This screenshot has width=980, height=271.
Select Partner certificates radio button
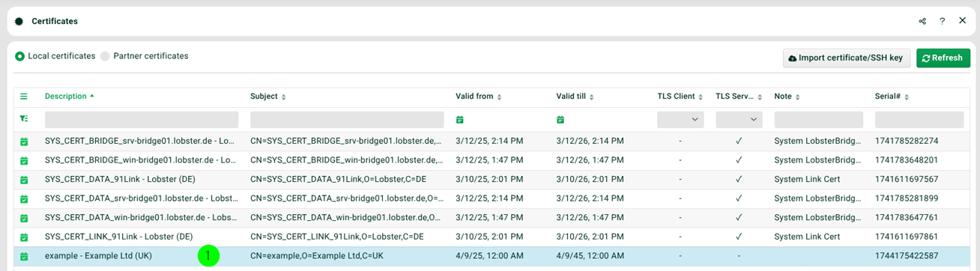click(x=105, y=56)
